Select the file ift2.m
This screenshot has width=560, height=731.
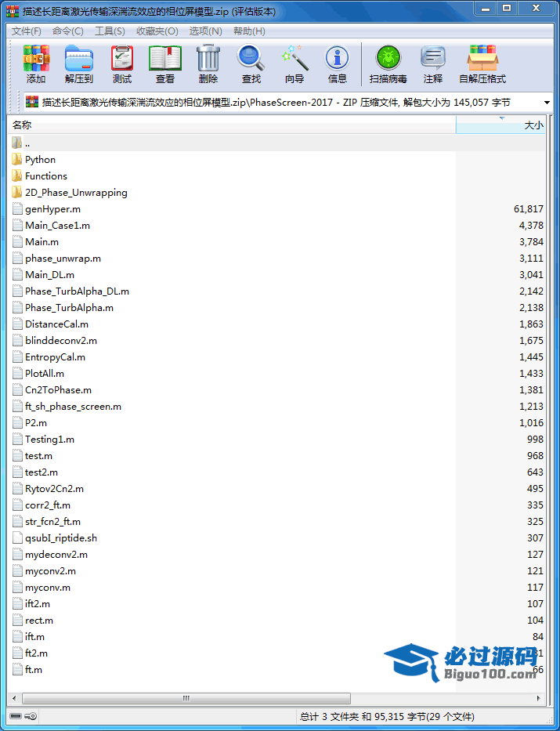click(38, 604)
